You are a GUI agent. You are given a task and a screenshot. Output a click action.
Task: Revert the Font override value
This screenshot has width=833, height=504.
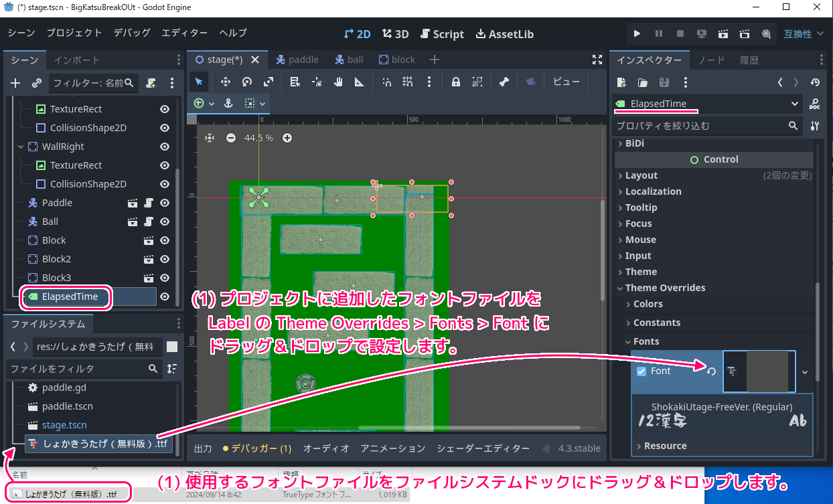pos(711,371)
